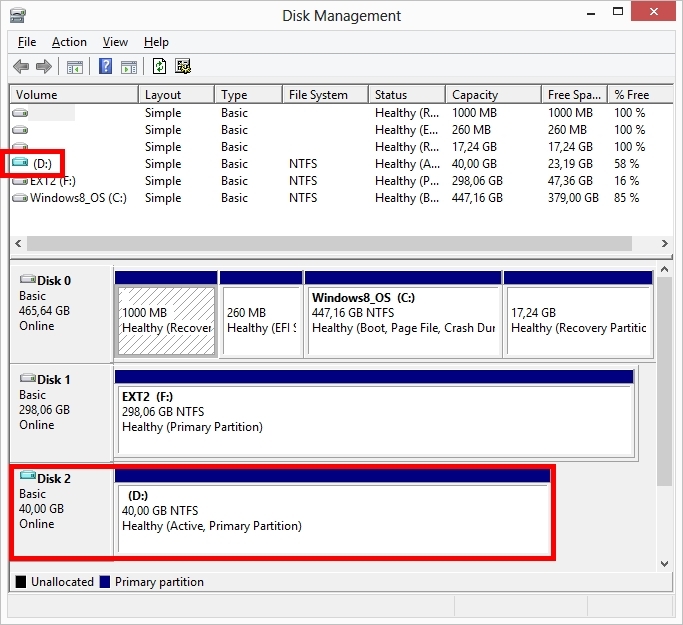Click the Refresh toolbar icon

159,66
